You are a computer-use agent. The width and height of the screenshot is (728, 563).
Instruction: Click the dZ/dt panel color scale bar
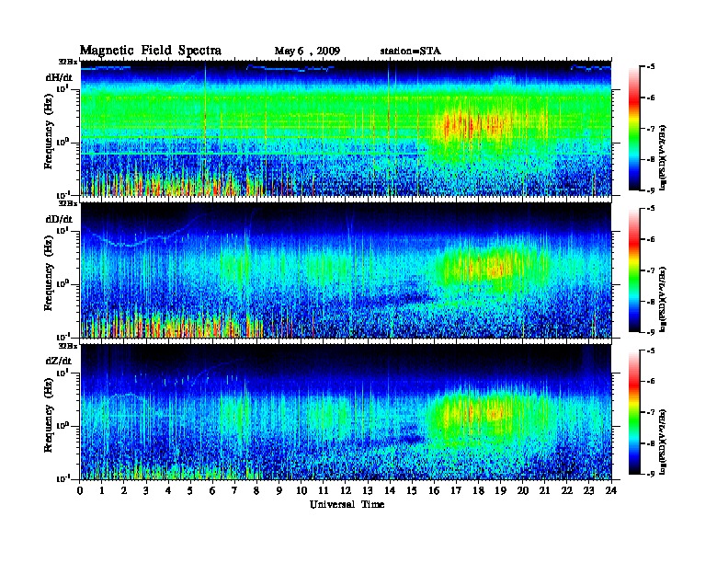coord(634,412)
